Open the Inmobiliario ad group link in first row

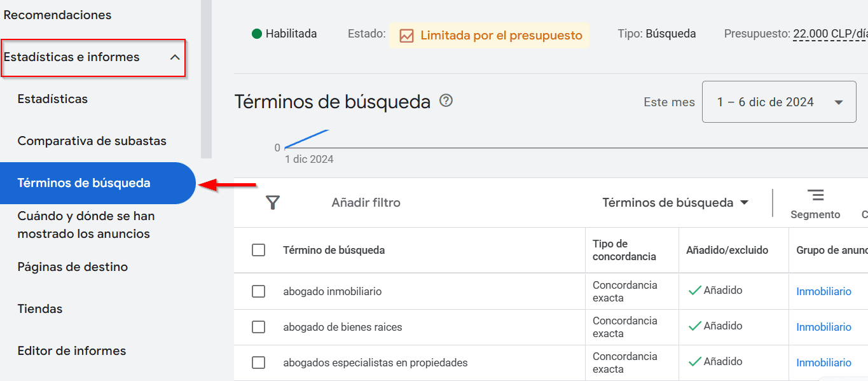tap(823, 291)
